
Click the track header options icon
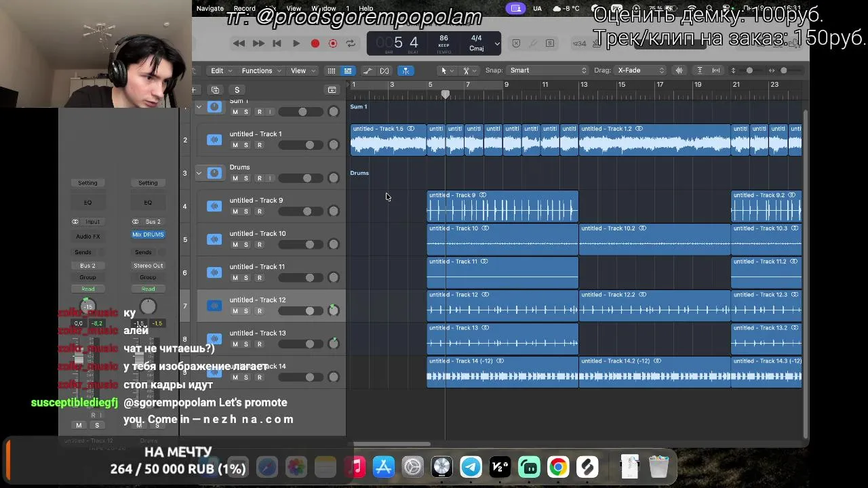coord(332,89)
